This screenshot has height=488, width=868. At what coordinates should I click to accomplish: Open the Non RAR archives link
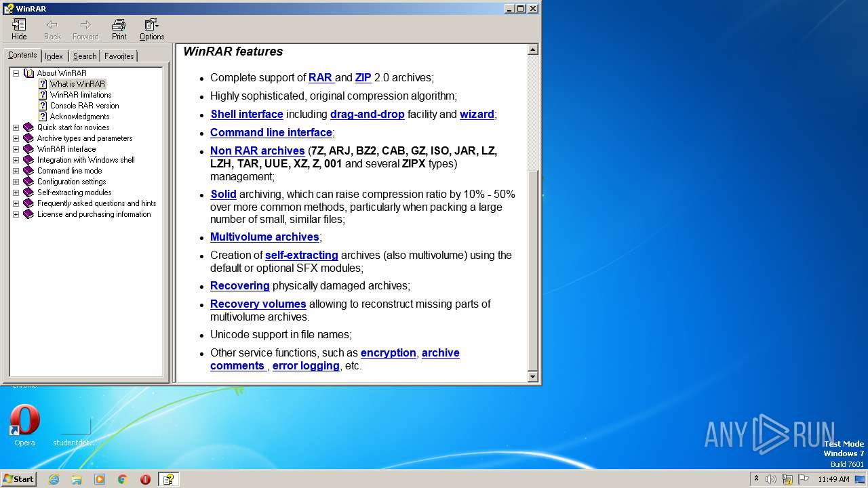pyautogui.click(x=258, y=150)
